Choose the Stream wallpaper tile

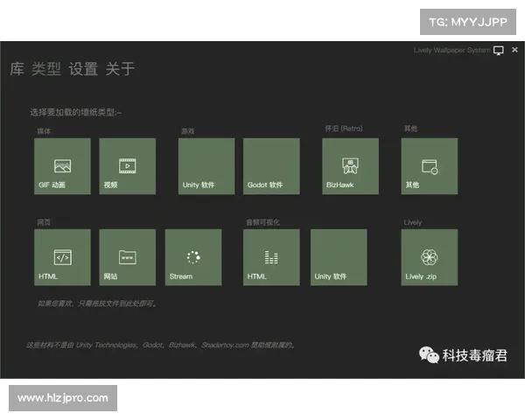[x=193, y=257]
